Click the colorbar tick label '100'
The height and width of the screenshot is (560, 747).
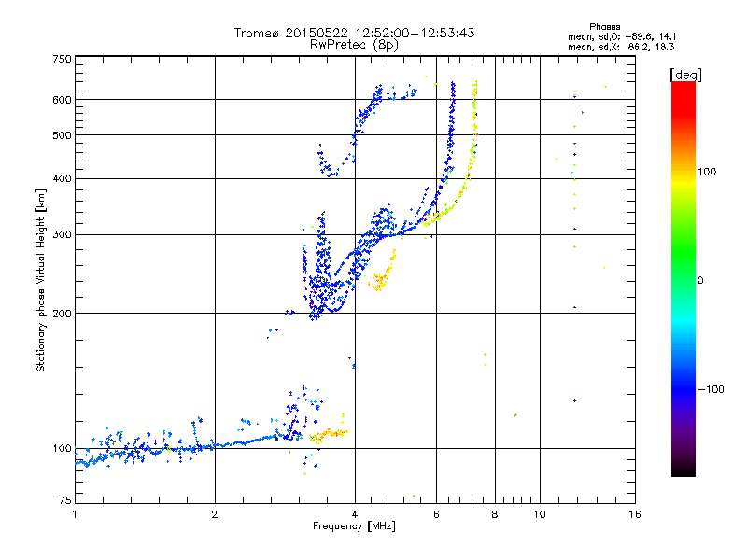tap(707, 172)
